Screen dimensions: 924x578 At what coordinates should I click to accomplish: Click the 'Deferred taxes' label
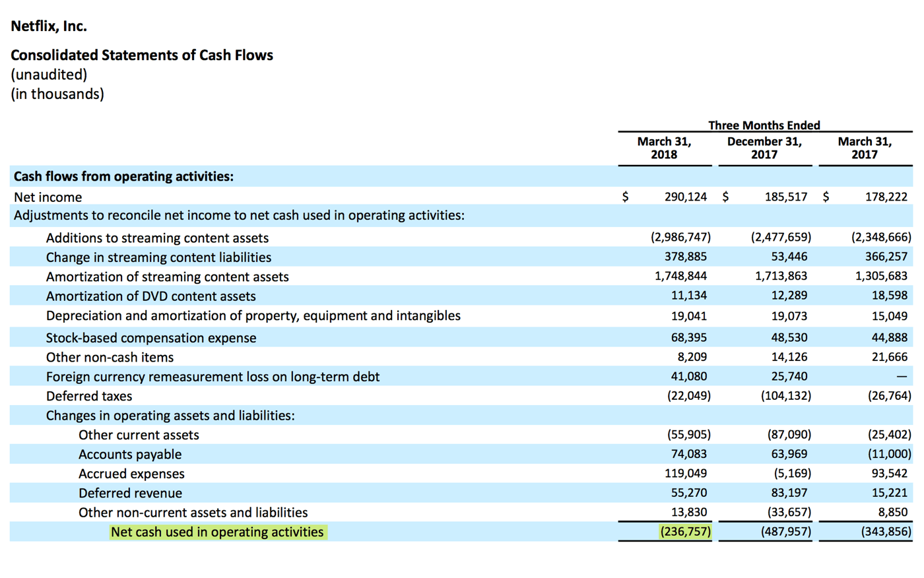pos(89,397)
